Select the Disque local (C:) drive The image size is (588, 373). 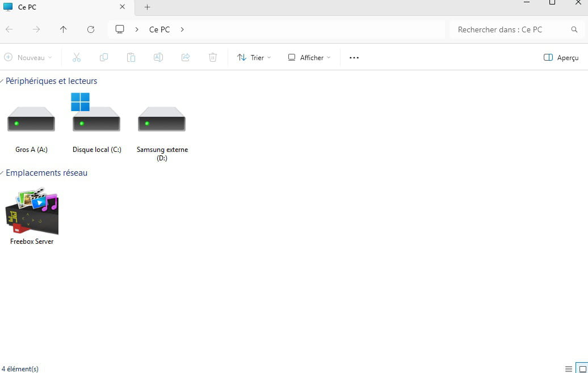pos(96,124)
